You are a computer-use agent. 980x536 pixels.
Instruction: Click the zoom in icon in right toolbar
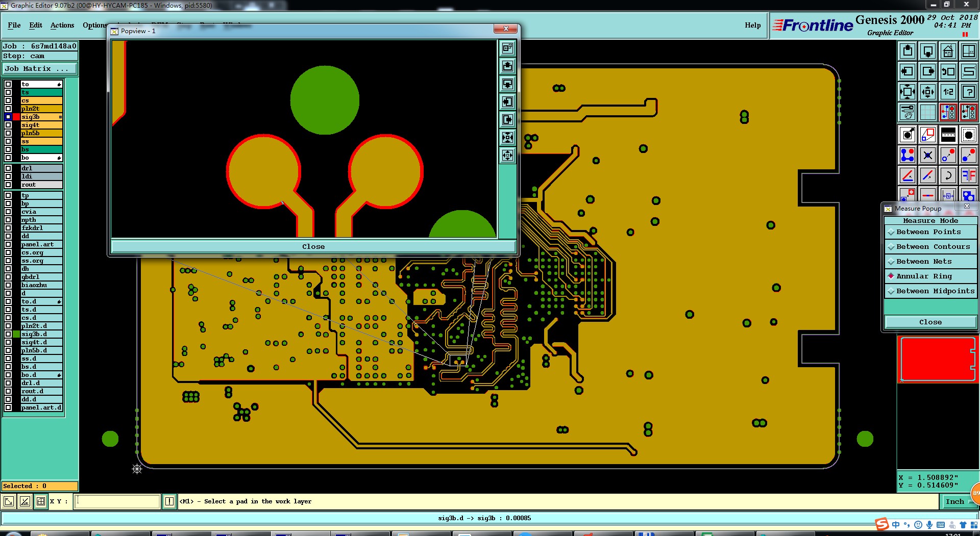tap(908, 92)
